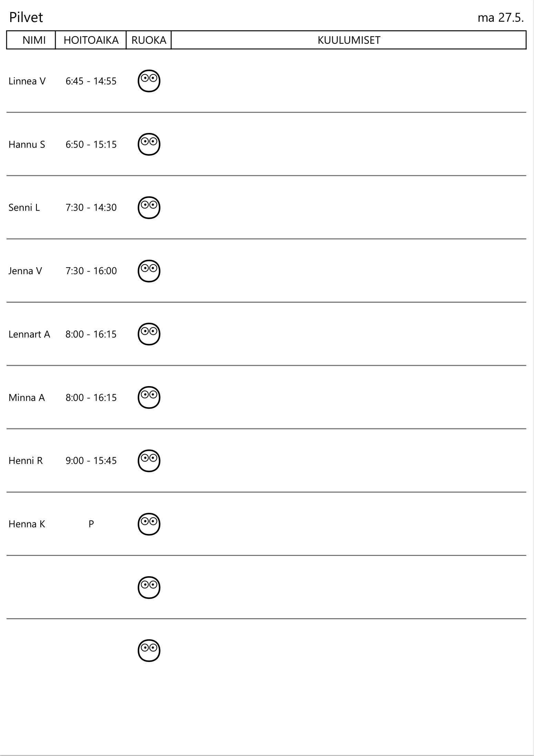Click Hannu S care time 6:50 - 15:15
Viewport: 534px width, 756px height.
pyautogui.click(x=91, y=144)
